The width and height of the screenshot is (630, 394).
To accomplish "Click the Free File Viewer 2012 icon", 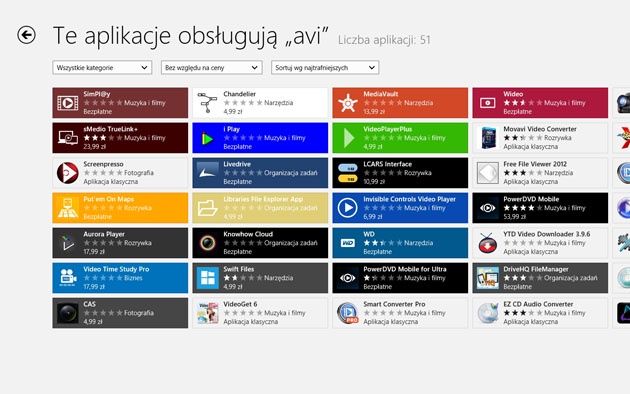I will point(487,173).
